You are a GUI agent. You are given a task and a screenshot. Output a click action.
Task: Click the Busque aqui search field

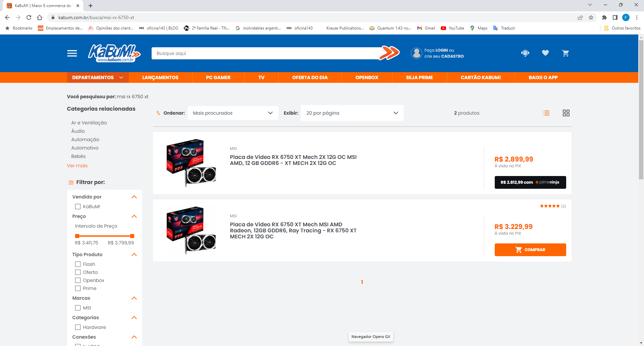[265, 53]
